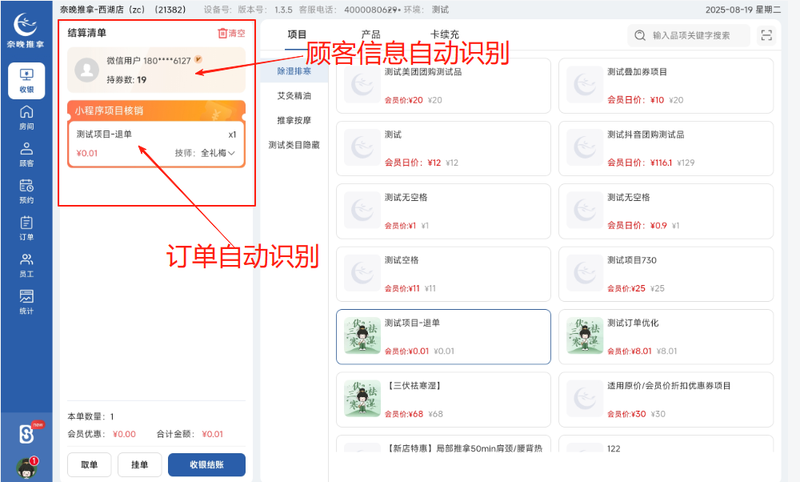Image resolution: width=800 pixels, height=482 pixels.
Task: Select the 测试项目-退单 line in the cart
Action: pos(156,144)
